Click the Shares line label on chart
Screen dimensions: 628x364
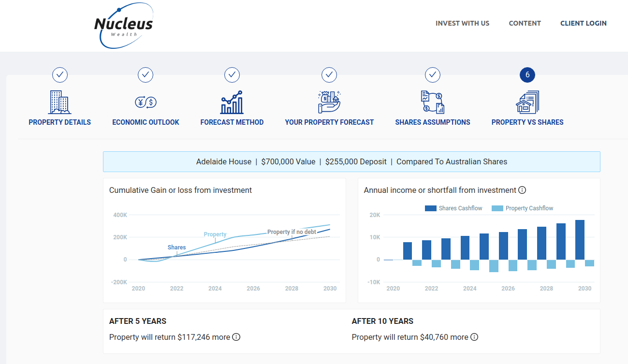coord(176,248)
